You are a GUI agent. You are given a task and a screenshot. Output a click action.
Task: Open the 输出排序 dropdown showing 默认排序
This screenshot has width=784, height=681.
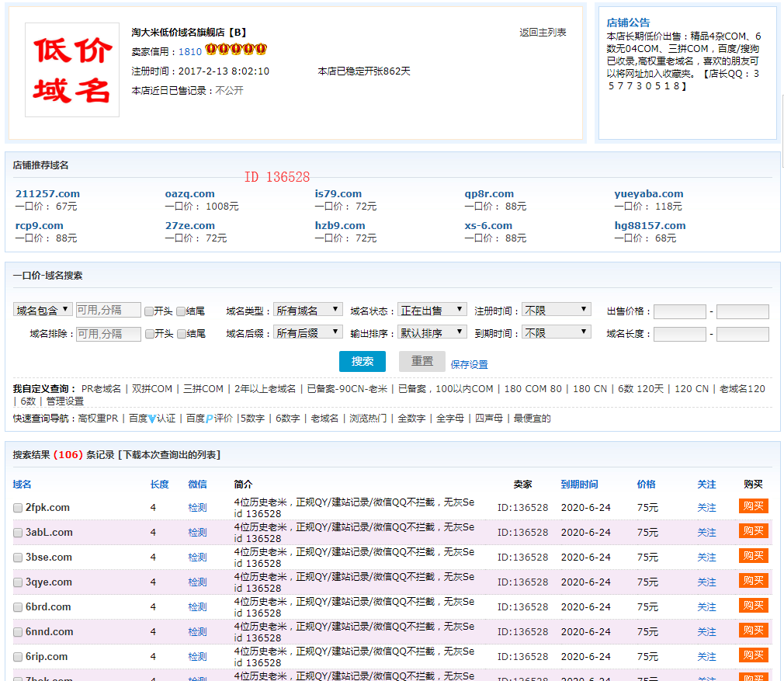(x=432, y=332)
